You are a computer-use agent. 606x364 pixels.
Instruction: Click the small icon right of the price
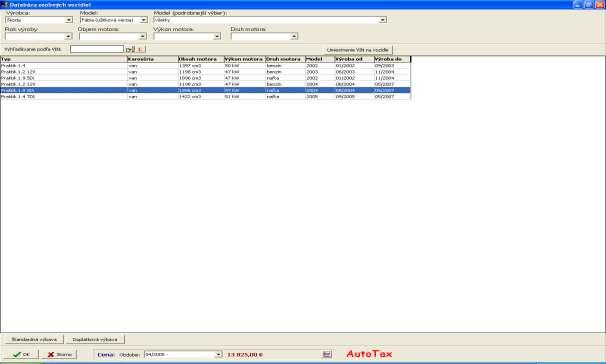(327, 354)
